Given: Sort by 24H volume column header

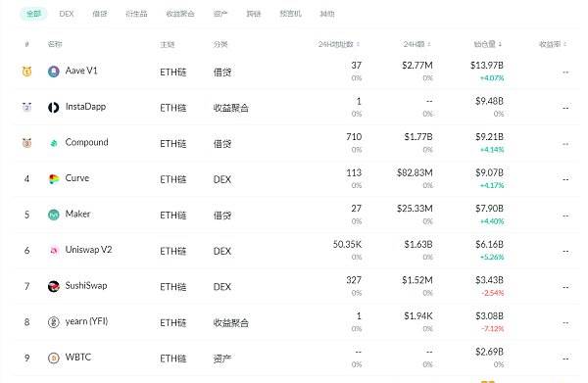Looking at the screenshot, I should point(417,44).
